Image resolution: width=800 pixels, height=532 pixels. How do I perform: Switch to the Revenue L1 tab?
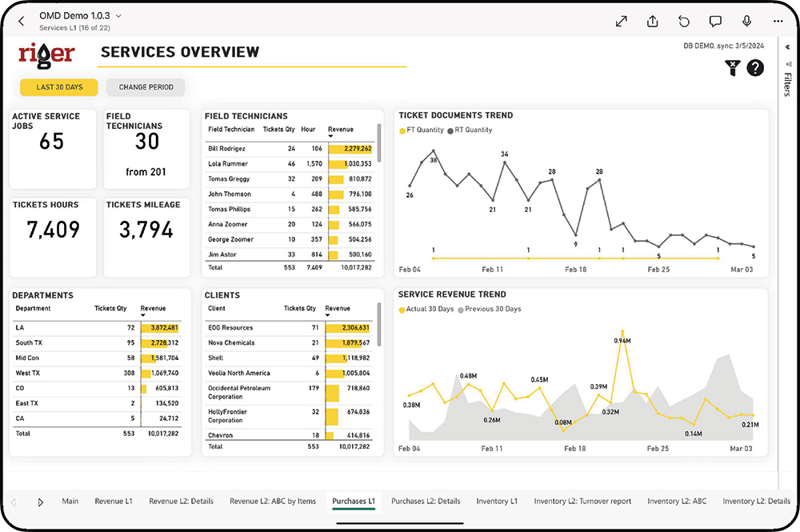(x=114, y=502)
